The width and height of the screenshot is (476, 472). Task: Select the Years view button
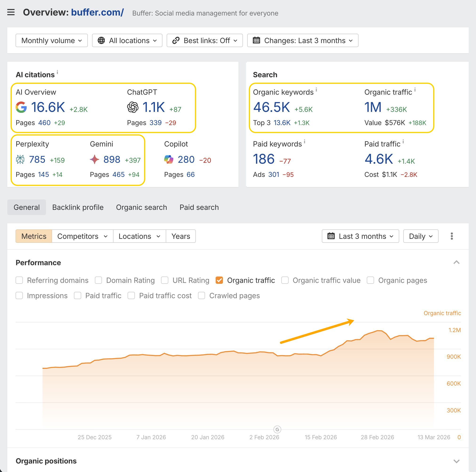click(181, 236)
